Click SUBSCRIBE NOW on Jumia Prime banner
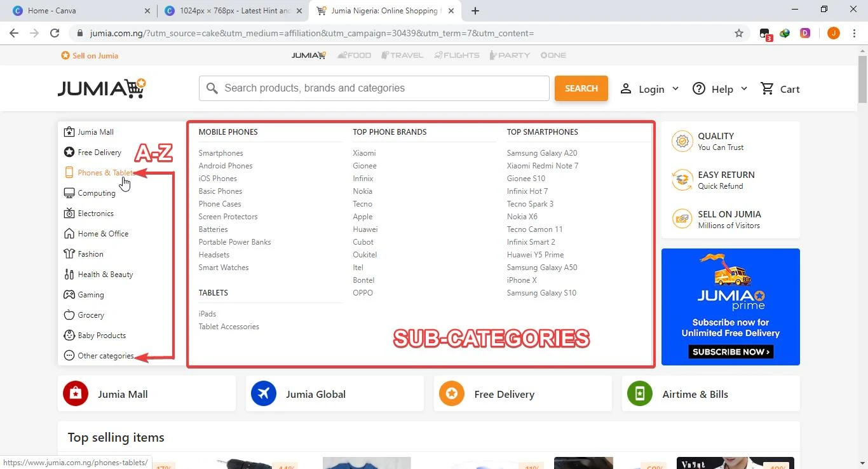 731,351
